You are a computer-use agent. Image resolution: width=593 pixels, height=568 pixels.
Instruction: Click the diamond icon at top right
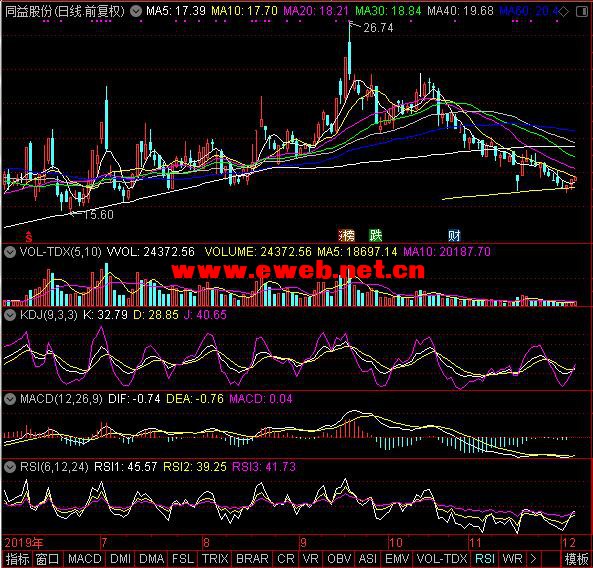point(563,12)
